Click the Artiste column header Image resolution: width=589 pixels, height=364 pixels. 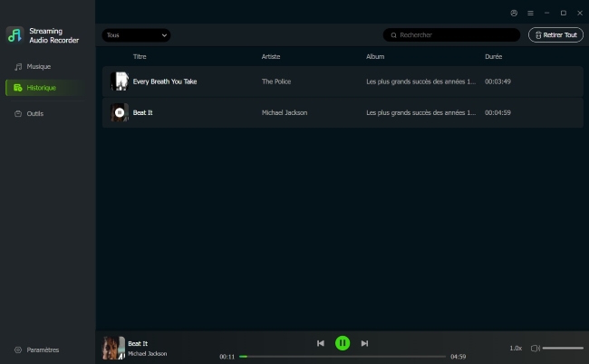[x=271, y=57]
